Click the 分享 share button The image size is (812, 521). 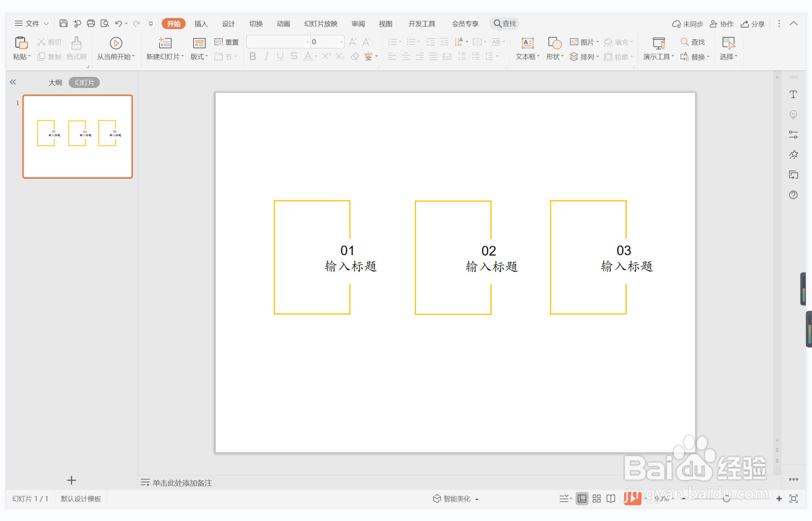(x=752, y=24)
